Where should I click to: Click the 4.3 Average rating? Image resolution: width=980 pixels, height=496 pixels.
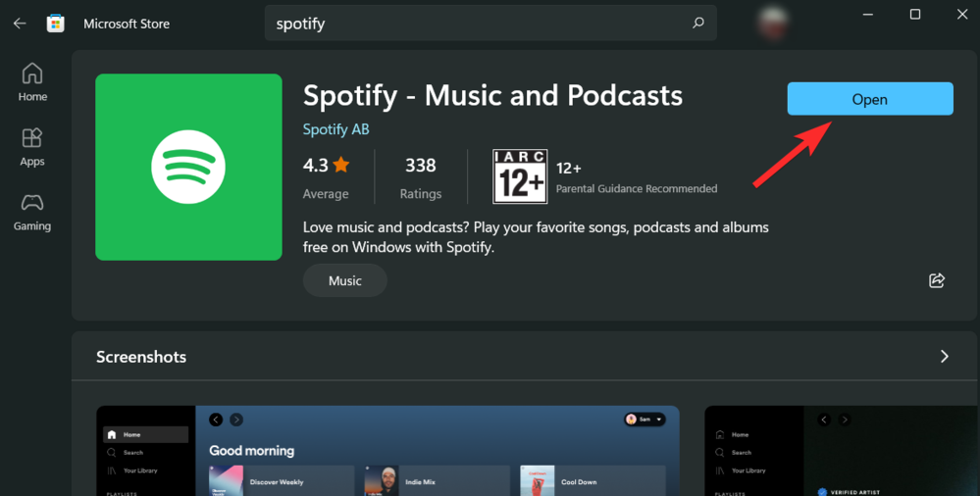(327, 177)
